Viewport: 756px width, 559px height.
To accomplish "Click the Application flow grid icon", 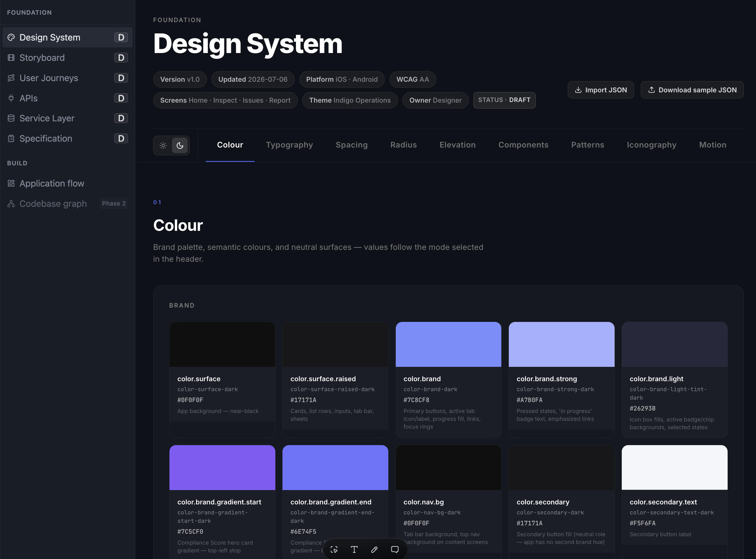I will (11, 183).
